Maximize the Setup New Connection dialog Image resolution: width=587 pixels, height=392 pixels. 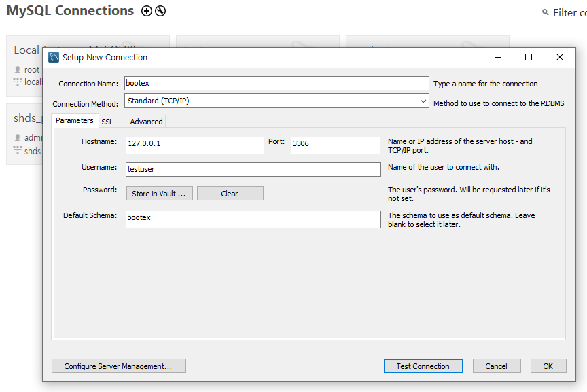click(528, 57)
